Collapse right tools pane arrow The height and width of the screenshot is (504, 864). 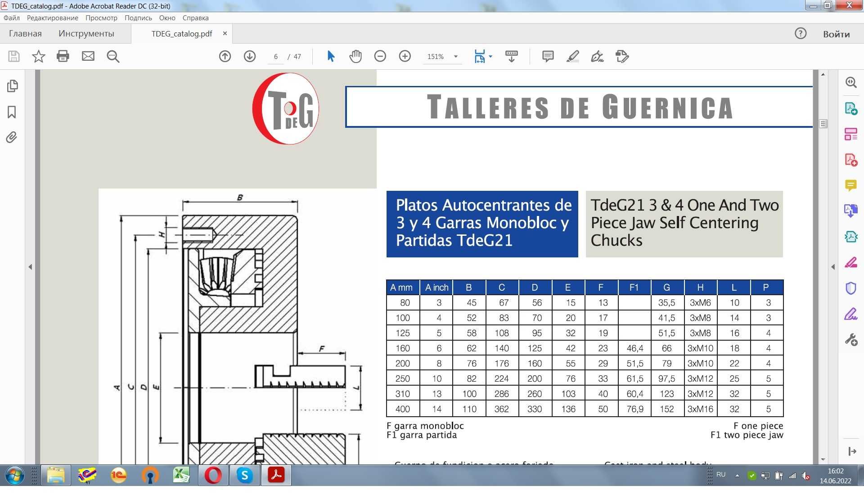833,267
